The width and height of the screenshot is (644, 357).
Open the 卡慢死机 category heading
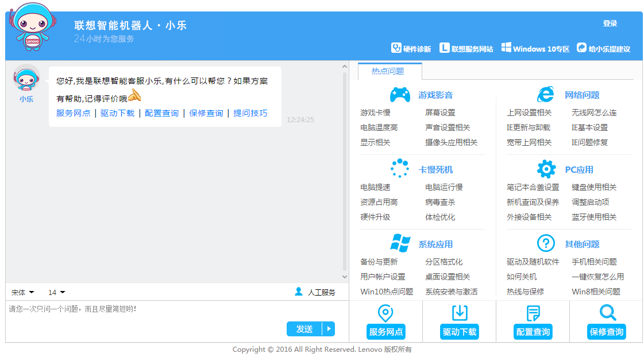pyautogui.click(x=436, y=170)
